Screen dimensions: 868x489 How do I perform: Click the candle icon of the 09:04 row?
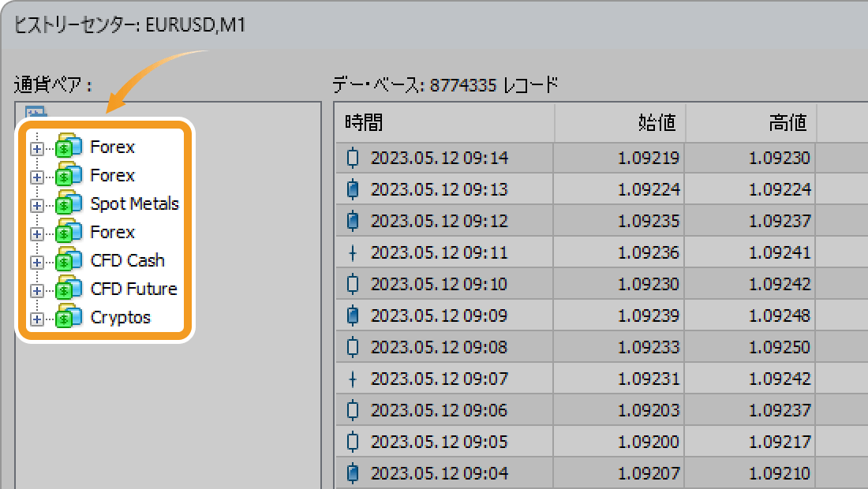click(353, 473)
